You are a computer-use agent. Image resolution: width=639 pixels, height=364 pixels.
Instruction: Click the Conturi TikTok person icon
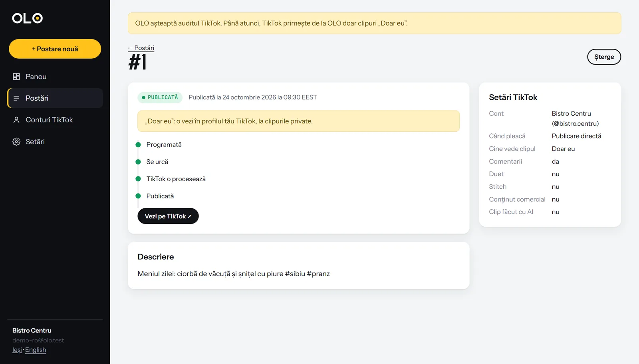(16, 120)
